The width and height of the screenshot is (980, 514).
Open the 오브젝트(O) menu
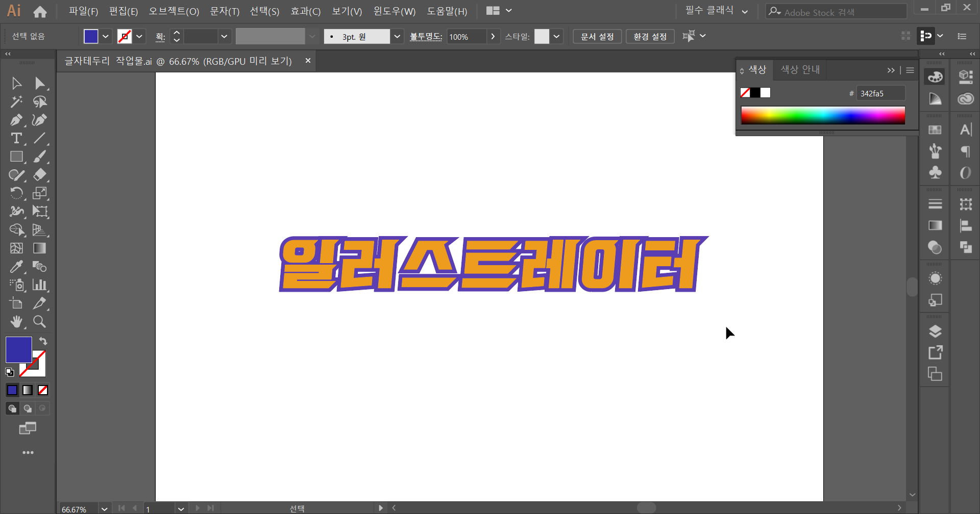coord(174,11)
